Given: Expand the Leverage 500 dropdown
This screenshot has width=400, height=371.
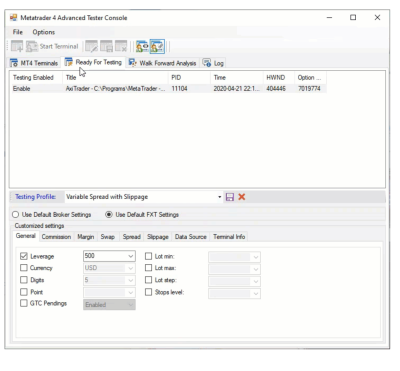Looking at the screenshot, I should (131, 256).
